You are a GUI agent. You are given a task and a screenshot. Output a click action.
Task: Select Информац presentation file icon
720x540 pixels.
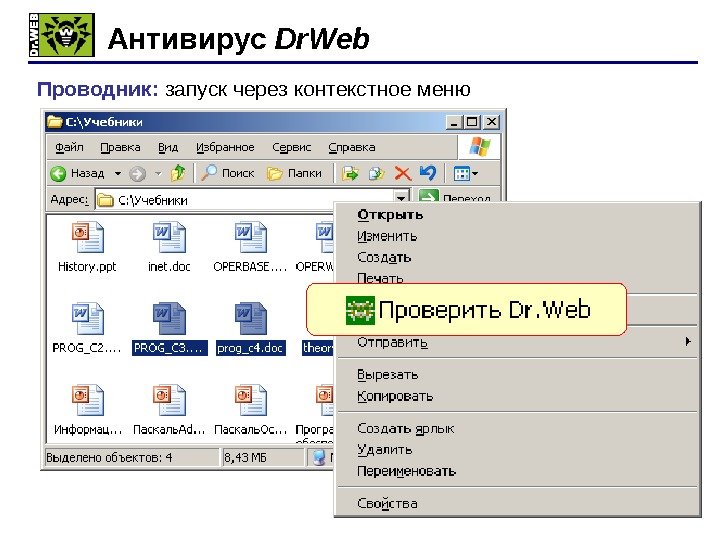click(87, 400)
